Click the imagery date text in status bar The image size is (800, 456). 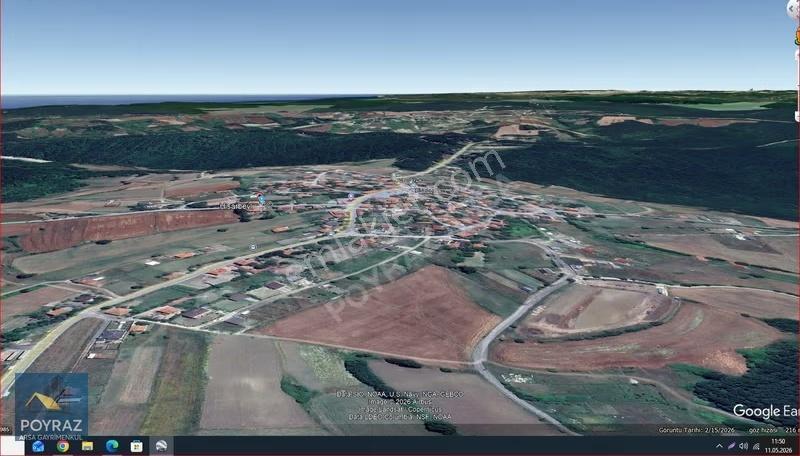[x=696, y=430]
